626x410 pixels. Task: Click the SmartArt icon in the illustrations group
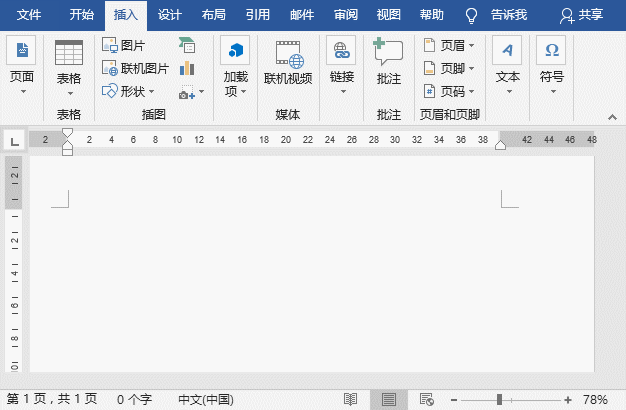point(187,45)
